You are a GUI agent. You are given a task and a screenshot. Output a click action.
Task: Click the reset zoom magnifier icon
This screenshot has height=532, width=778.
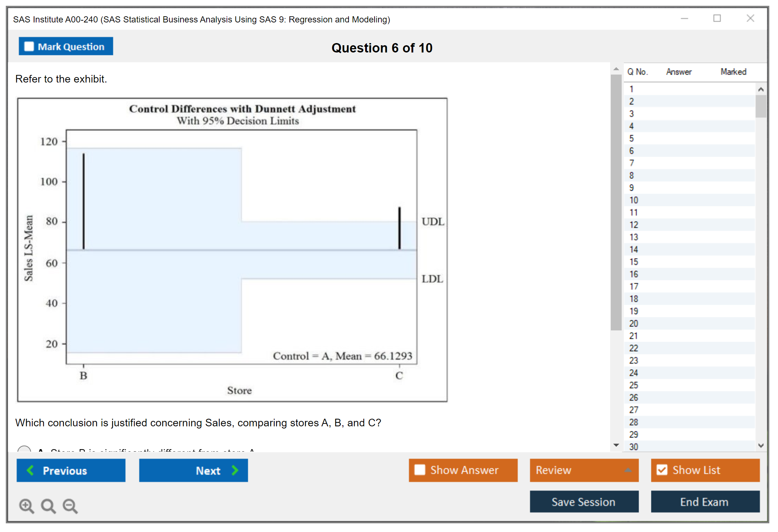(x=48, y=506)
